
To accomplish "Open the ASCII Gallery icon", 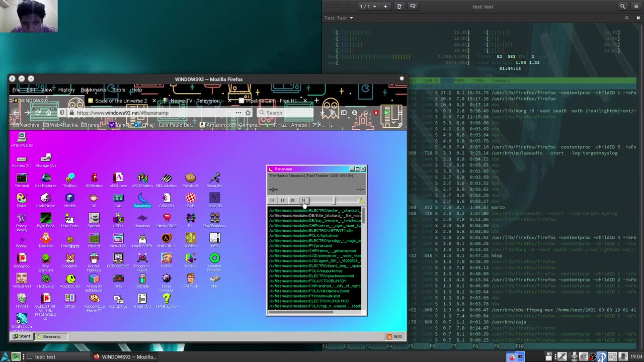I will [x=142, y=180].
